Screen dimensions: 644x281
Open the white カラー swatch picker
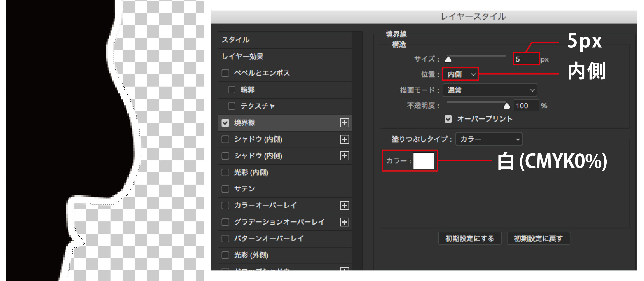pos(424,161)
